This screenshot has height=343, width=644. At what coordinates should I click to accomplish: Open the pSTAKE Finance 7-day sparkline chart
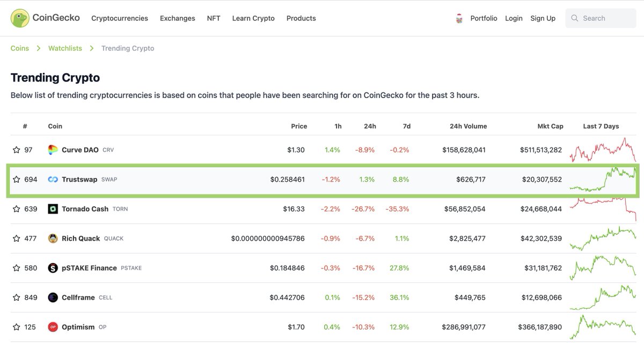tap(603, 268)
